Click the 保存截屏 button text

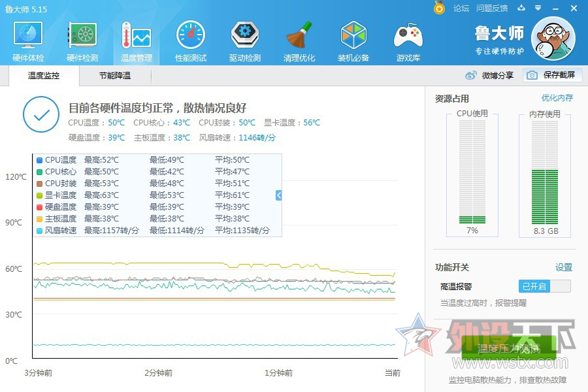[x=559, y=75]
